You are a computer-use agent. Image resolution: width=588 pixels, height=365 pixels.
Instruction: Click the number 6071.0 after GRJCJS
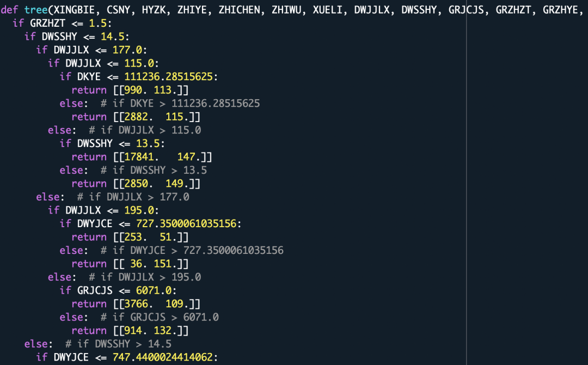(154, 290)
